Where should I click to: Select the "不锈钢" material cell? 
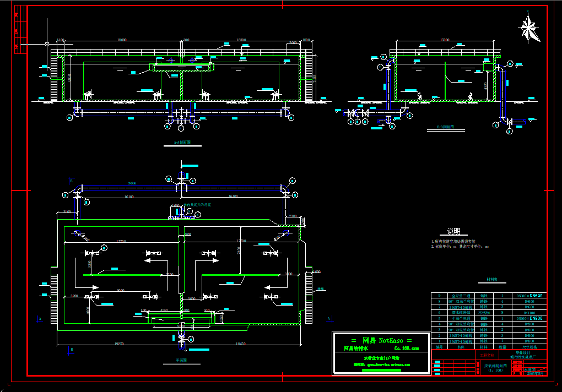point(484,313)
